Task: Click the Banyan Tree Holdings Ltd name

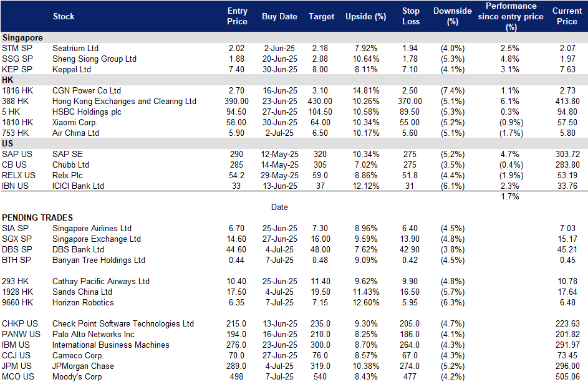Action: (x=99, y=260)
